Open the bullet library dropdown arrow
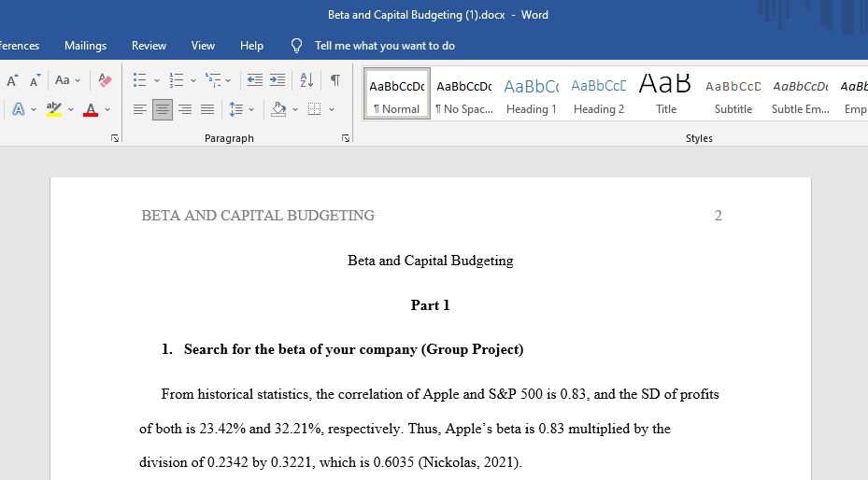868x480 pixels. (157, 80)
